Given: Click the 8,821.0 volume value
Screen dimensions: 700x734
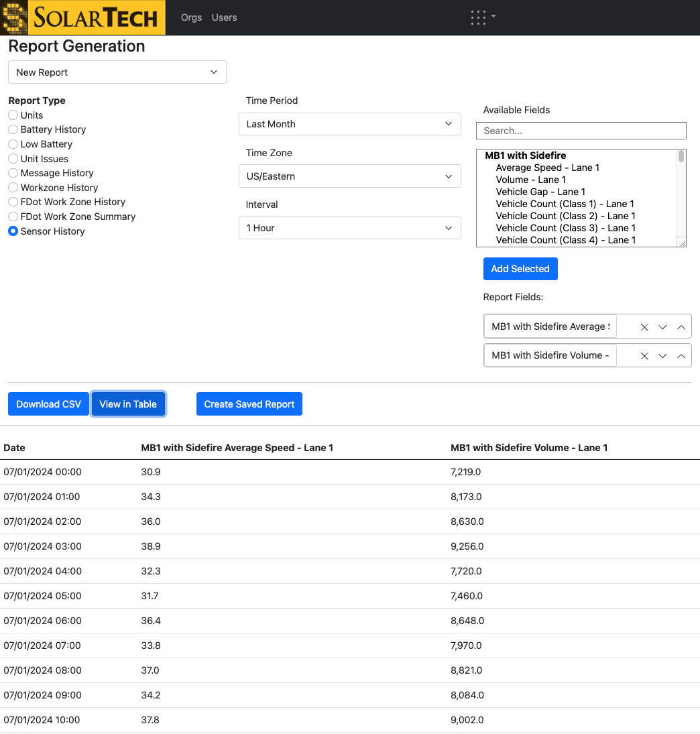Looking at the screenshot, I should click(467, 670).
